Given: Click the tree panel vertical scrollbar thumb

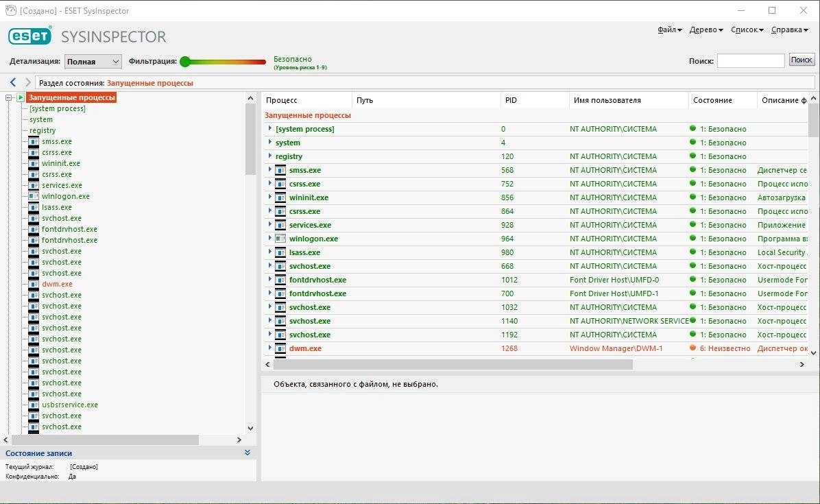Looking at the screenshot, I should coord(250,138).
